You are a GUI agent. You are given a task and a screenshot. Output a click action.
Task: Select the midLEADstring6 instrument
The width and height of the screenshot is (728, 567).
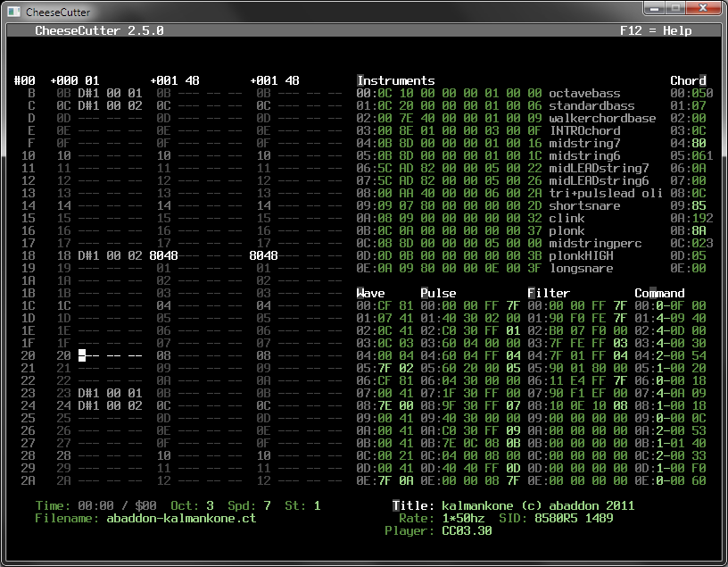point(502,180)
